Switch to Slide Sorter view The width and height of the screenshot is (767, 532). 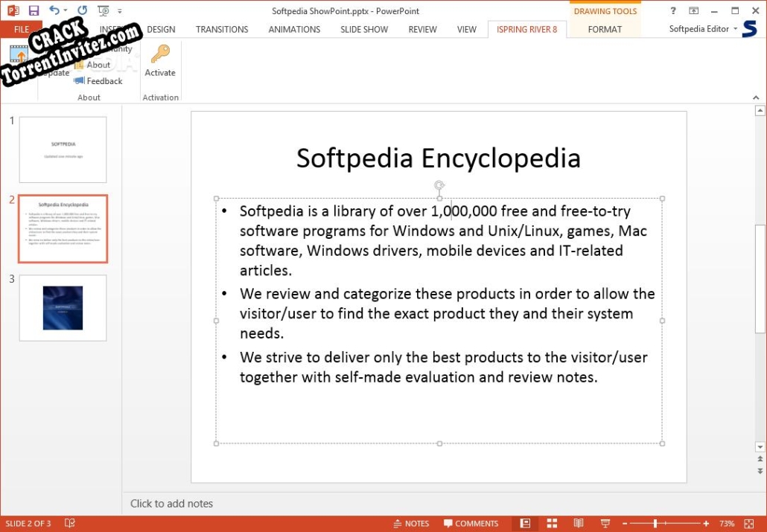point(552,524)
